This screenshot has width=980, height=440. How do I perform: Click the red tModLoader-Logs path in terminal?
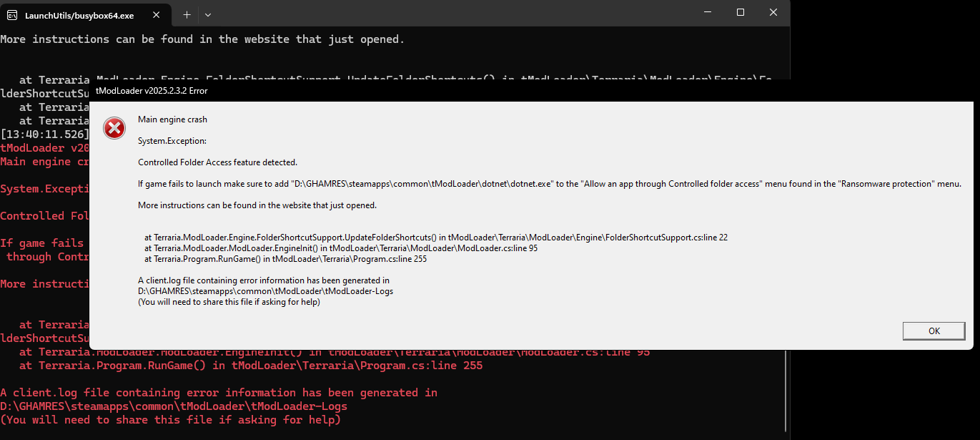[x=174, y=406]
